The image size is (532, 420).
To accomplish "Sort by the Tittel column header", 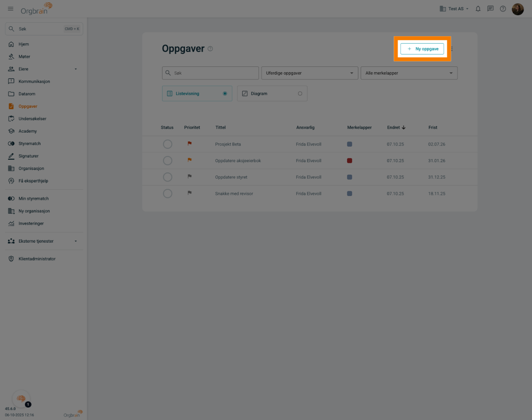I will 221,128.
